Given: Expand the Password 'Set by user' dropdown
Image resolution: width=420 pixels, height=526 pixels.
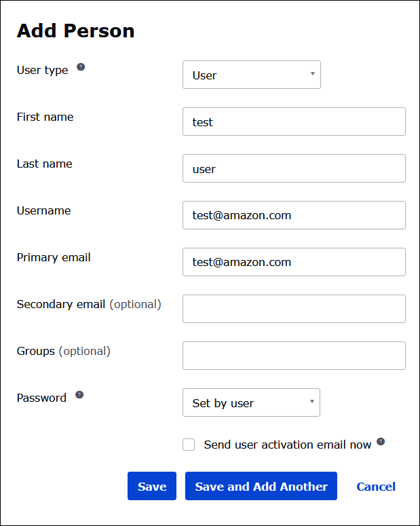Looking at the screenshot, I should [x=251, y=402].
